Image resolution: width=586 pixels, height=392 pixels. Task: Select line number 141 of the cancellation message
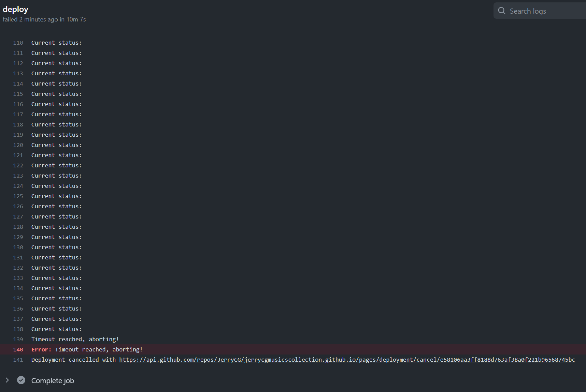point(18,360)
